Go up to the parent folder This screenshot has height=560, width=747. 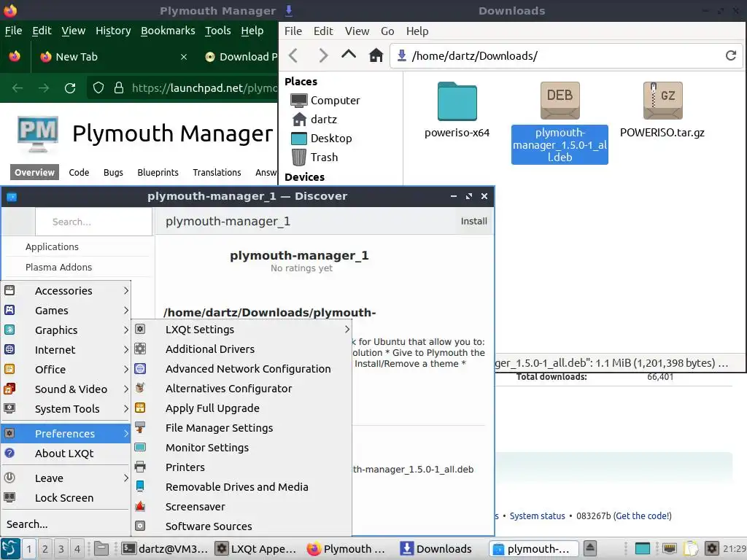click(x=349, y=55)
